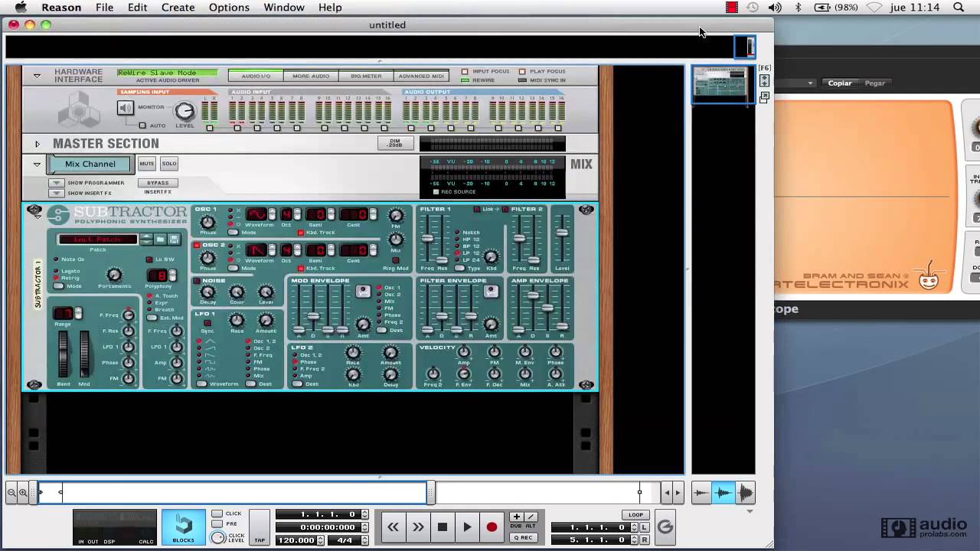Switch to the ADVANCED MIDI tab
The image size is (980, 551).
click(421, 76)
